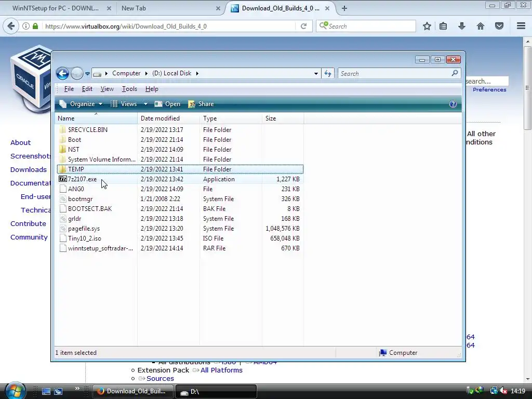Viewport: 532px width, 399px height.
Task: Click the drive icon in the address bar
Action: point(97,74)
